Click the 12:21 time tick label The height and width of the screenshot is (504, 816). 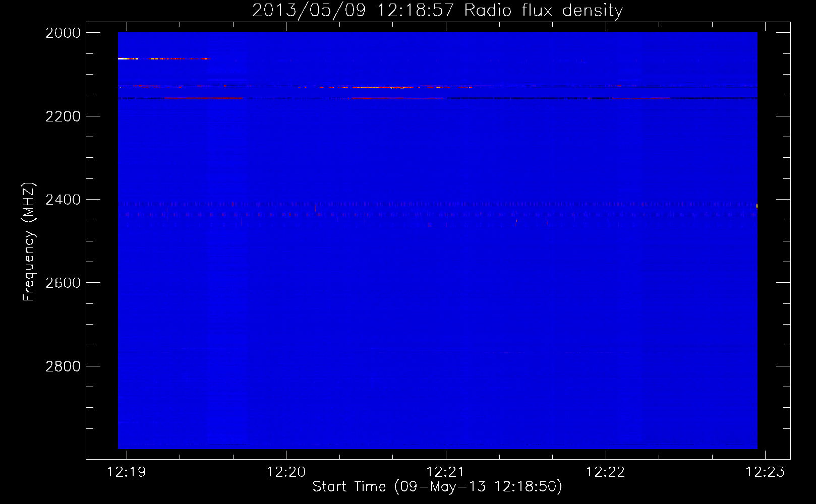(x=446, y=472)
